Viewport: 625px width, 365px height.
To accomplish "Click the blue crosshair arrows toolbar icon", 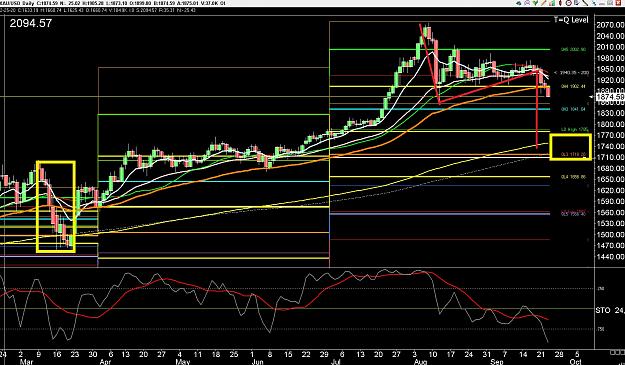I will pos(594,3).
